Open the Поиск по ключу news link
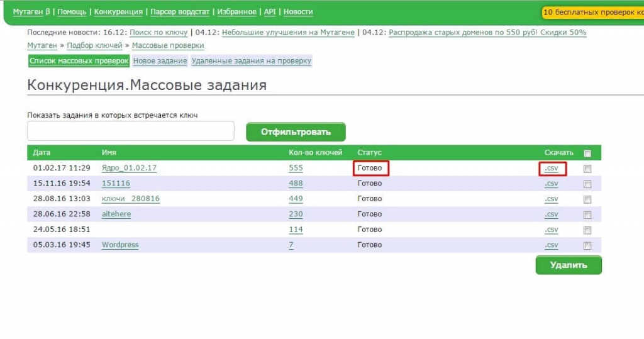The image size is (644, 339). point(158,33)
